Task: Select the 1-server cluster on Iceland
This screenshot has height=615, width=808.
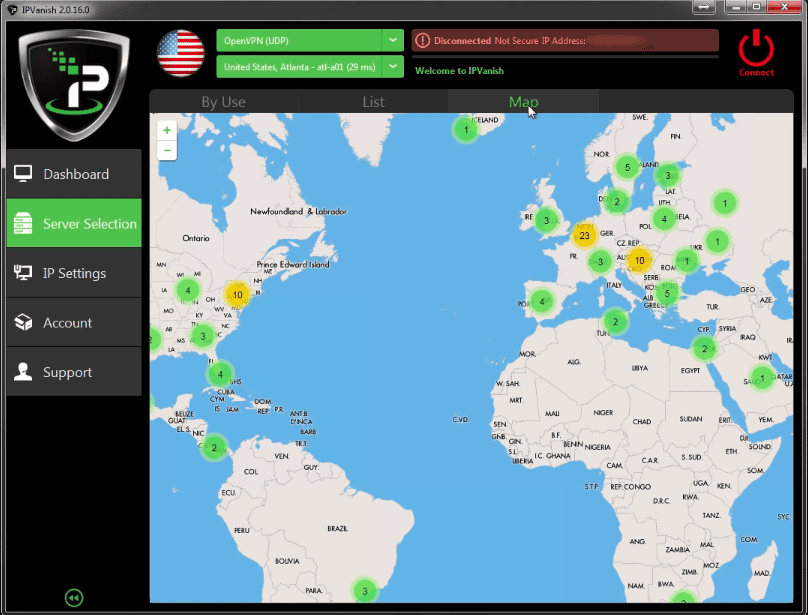Action: (466, 129)
